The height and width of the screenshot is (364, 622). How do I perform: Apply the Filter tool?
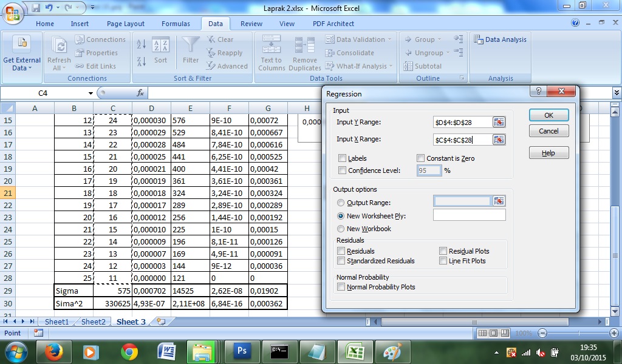click(x=190, y=52)
